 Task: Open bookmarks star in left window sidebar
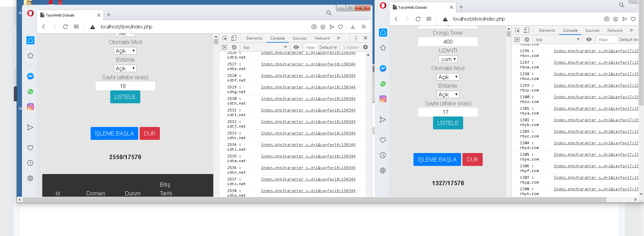coord(30,56)
